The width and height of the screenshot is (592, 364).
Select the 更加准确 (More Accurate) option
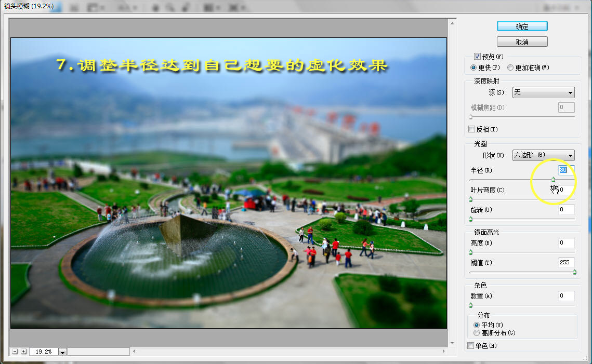pyautogui.click(x=510, y=68)
